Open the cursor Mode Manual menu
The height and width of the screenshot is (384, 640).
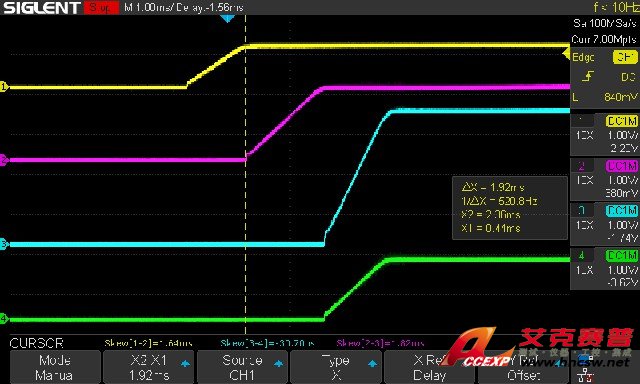[x=55, y=367]
